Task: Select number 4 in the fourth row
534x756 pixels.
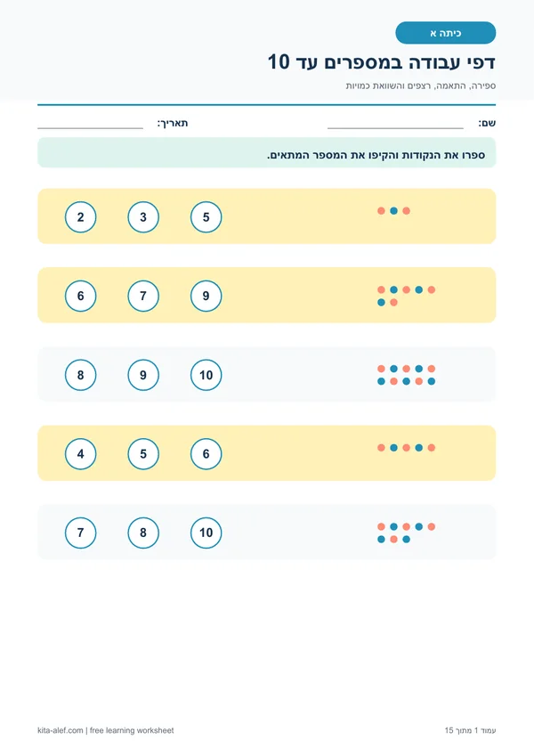Action: pyautogui.click(x=80, y=454)
